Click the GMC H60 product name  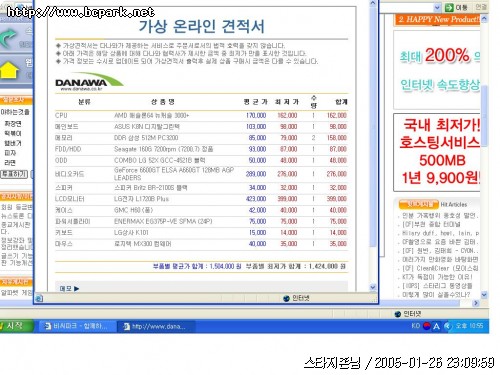point(133,210)
